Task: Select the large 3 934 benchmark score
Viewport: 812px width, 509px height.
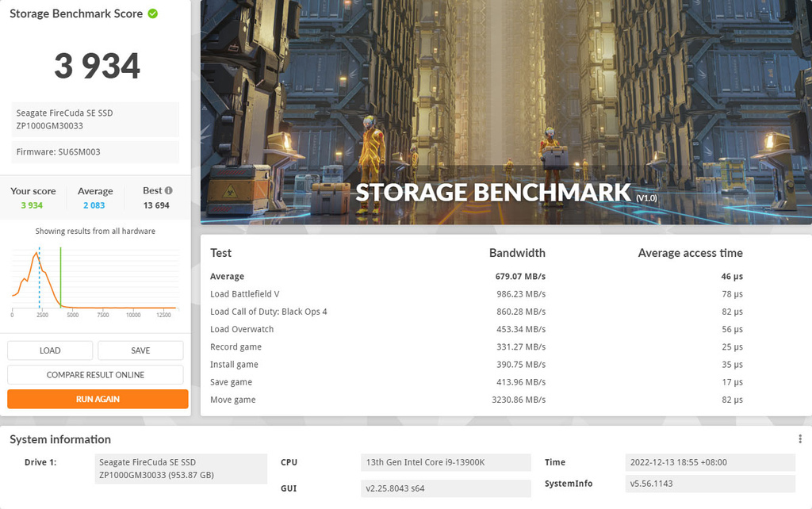Action: (98, 67)
